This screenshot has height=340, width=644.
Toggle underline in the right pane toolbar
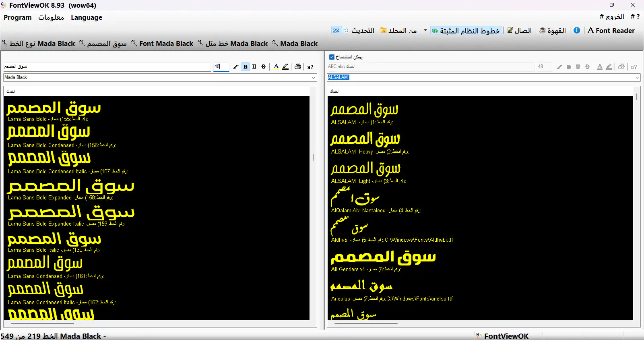click(x=578, y=67)
